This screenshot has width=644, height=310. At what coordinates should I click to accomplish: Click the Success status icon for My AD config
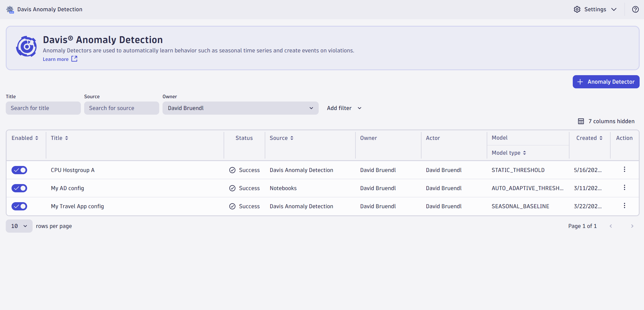(x=232, y=188)
